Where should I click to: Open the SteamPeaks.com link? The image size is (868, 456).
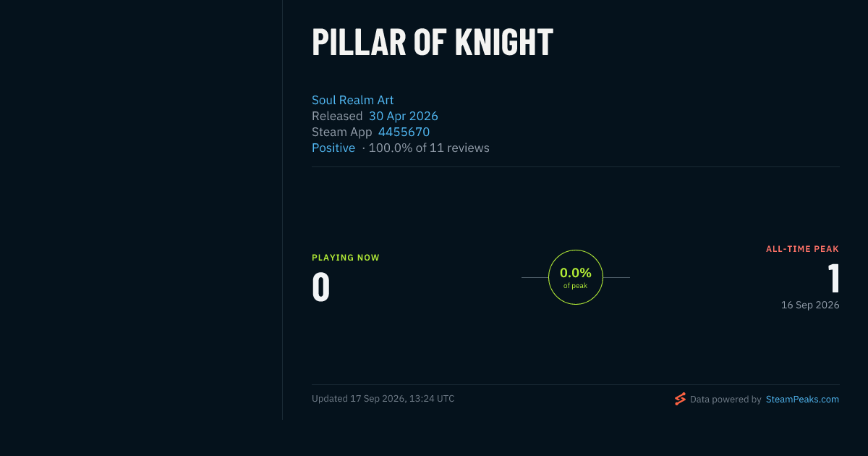pos(802,399)
